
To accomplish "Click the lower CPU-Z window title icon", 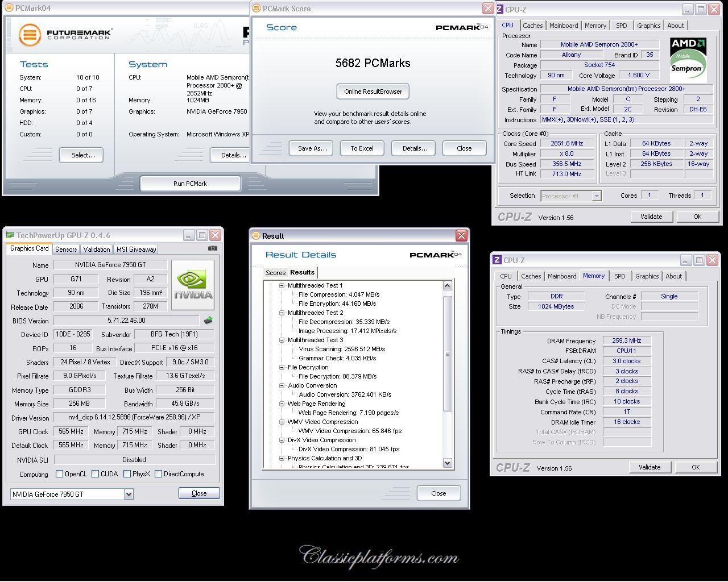I will (x=497, y=260).
